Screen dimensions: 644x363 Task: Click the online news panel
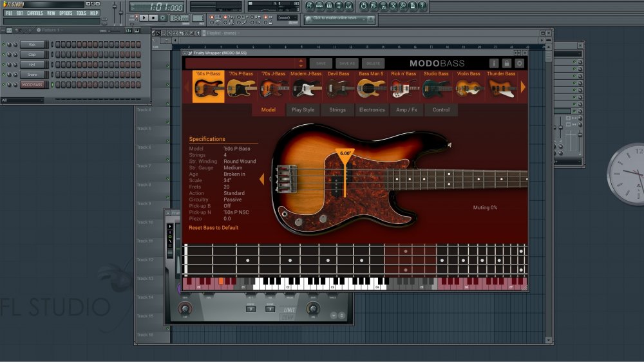[339, 19]
